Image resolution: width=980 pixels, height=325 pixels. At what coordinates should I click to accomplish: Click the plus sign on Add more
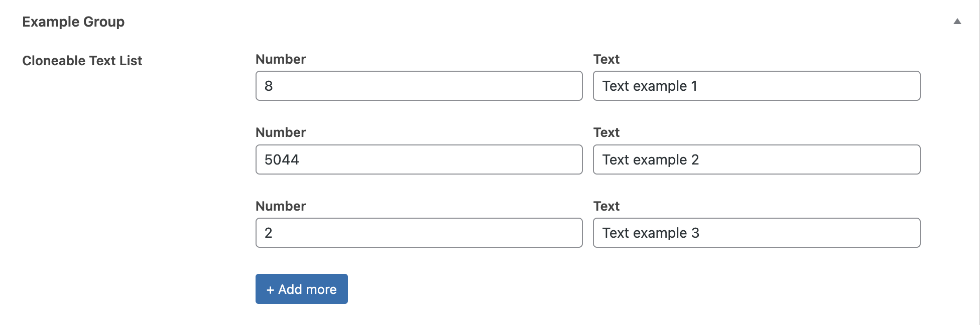coord(270,290)
